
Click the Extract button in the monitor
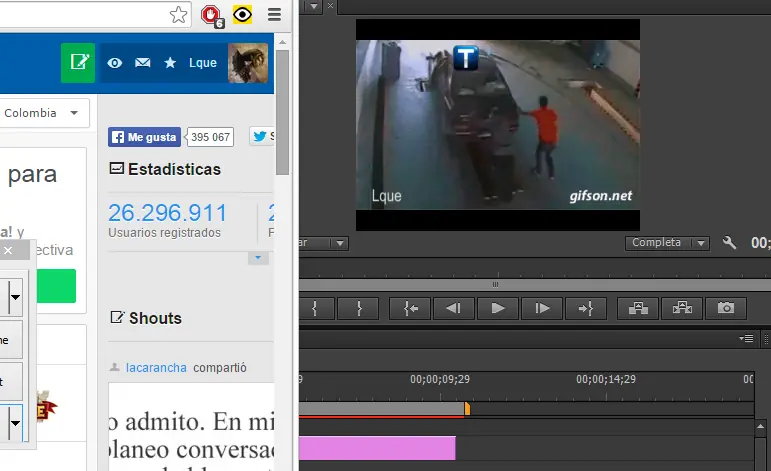682,309
